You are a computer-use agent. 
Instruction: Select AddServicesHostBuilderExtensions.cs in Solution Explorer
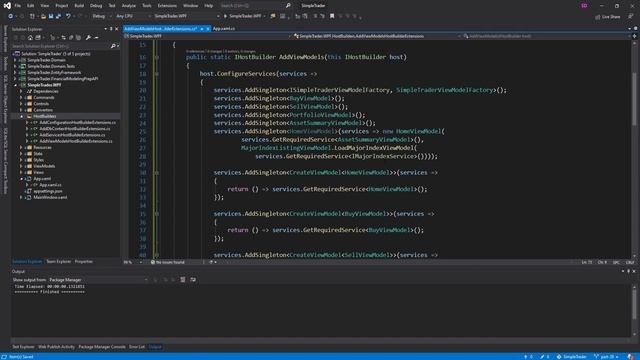(x=72, y=135)
